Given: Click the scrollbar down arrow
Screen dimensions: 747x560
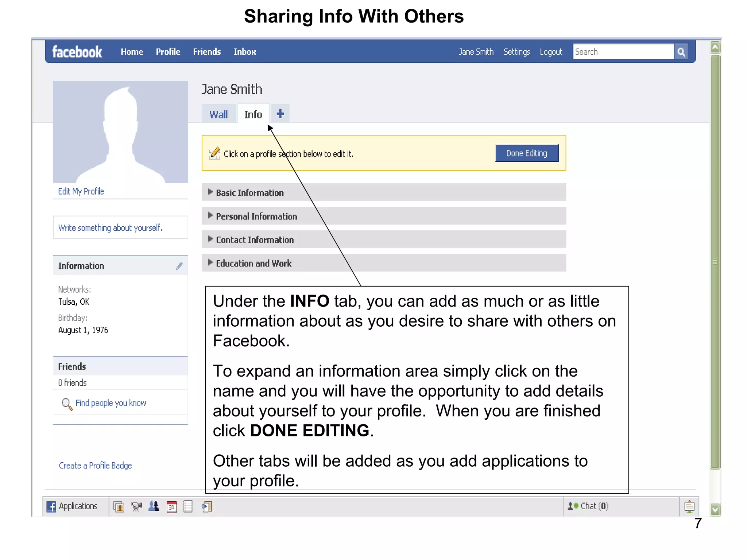Looking at the screenshot, I should 715,509.
